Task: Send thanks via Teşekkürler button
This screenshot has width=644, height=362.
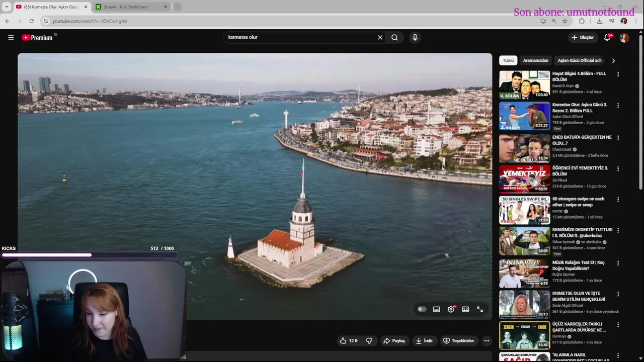Action: 458,341
